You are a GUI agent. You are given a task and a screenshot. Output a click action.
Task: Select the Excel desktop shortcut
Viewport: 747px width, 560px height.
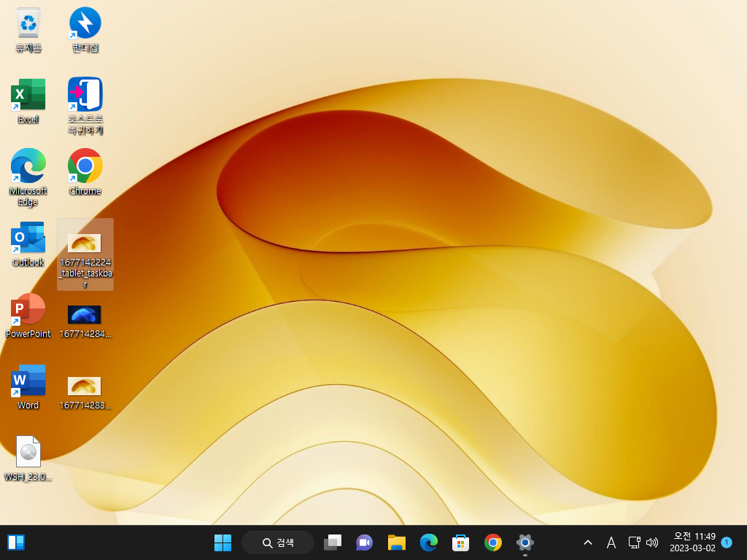click(x=28, y=101)
